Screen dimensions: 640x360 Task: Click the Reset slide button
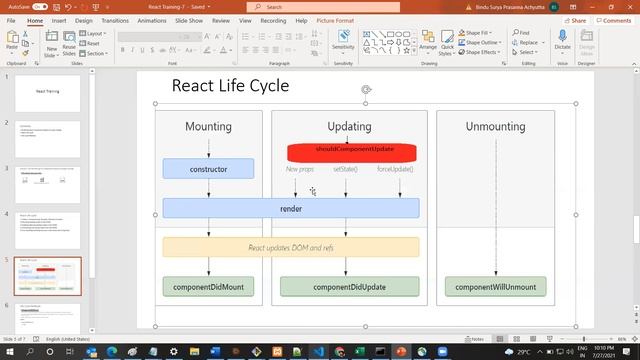[x=89, y=43]
